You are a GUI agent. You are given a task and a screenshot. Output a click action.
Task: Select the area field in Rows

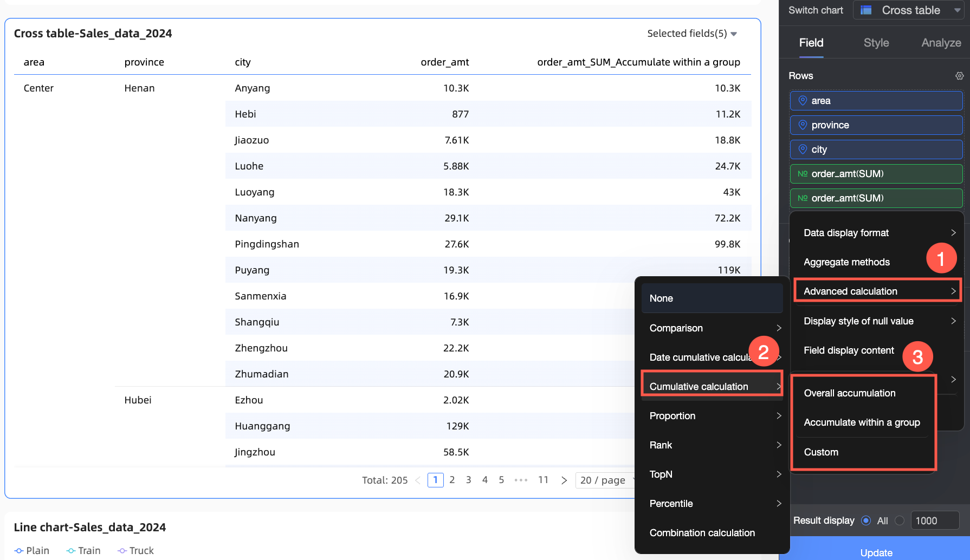876,101
